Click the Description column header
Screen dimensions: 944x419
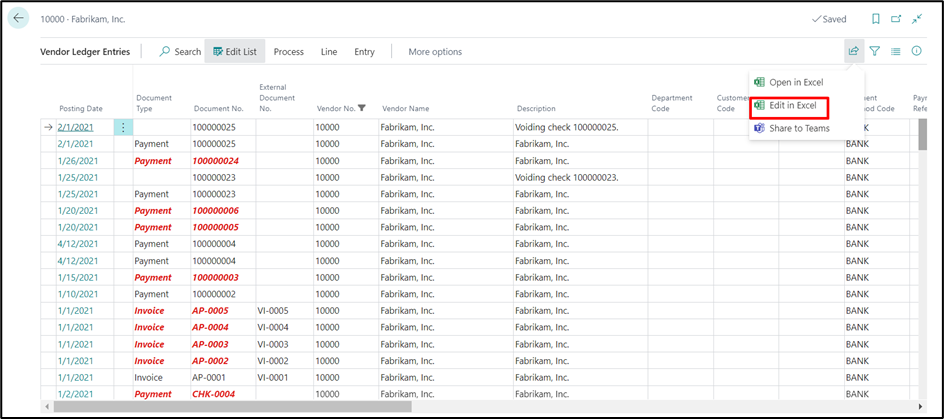[x=536, y=108]
